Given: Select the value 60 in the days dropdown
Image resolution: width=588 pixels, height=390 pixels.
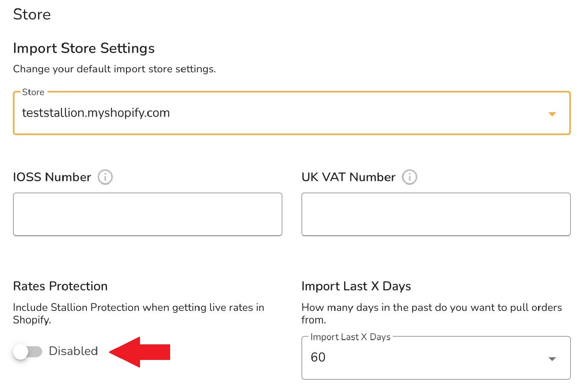Looking at the screenshot, I should click(318, 357).
